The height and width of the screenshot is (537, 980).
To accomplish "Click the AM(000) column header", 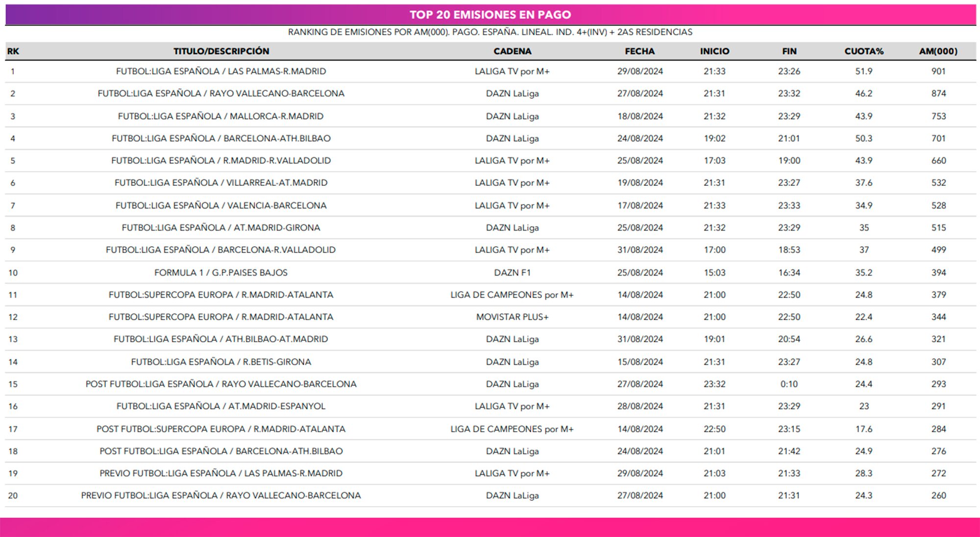I will point(938,51).
